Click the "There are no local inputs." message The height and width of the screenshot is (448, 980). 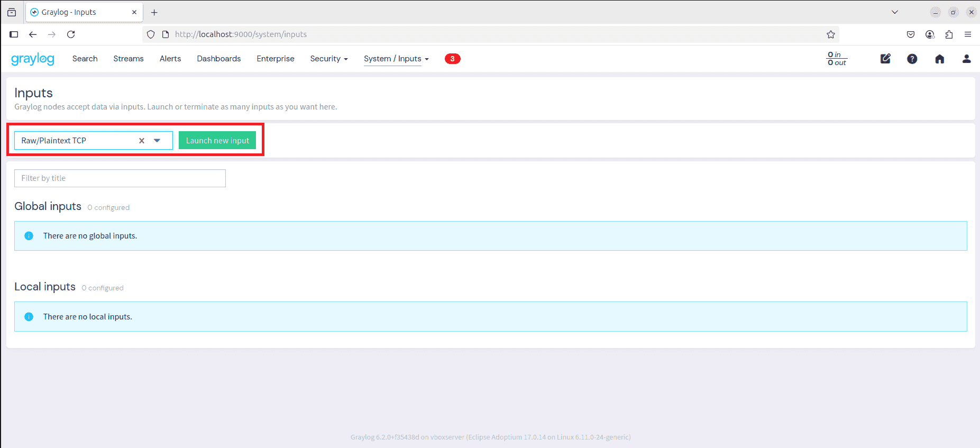(88, 317)
